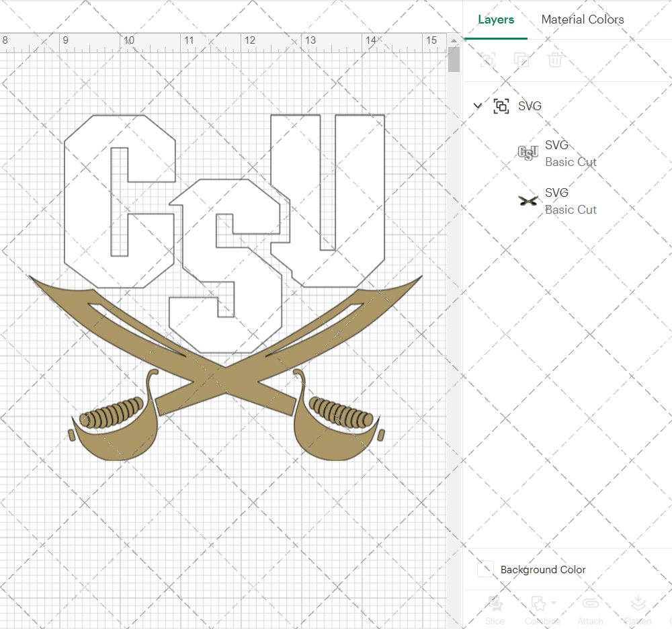
Task: Click the Background Color label
Action: click(x=542, y=569)
